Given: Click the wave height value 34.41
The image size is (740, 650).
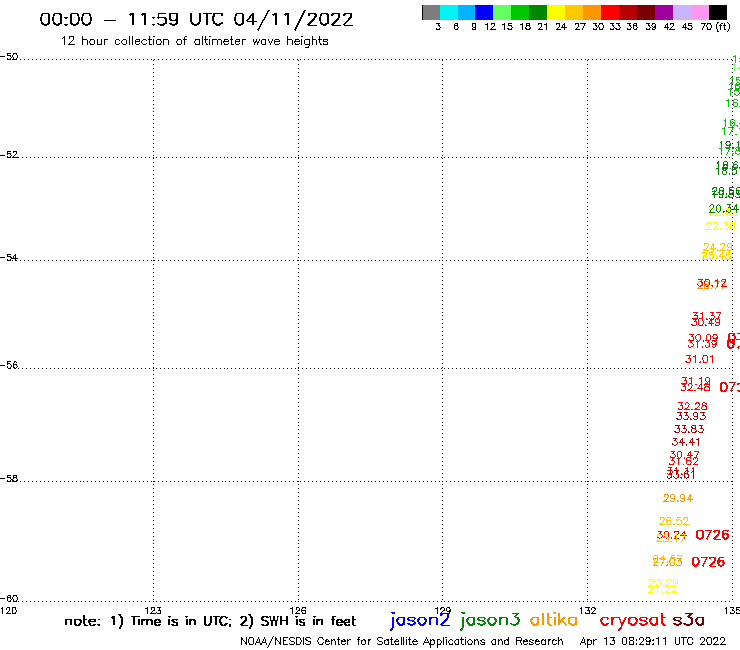Looking at the screenshot, I should [x=686, y=442].
